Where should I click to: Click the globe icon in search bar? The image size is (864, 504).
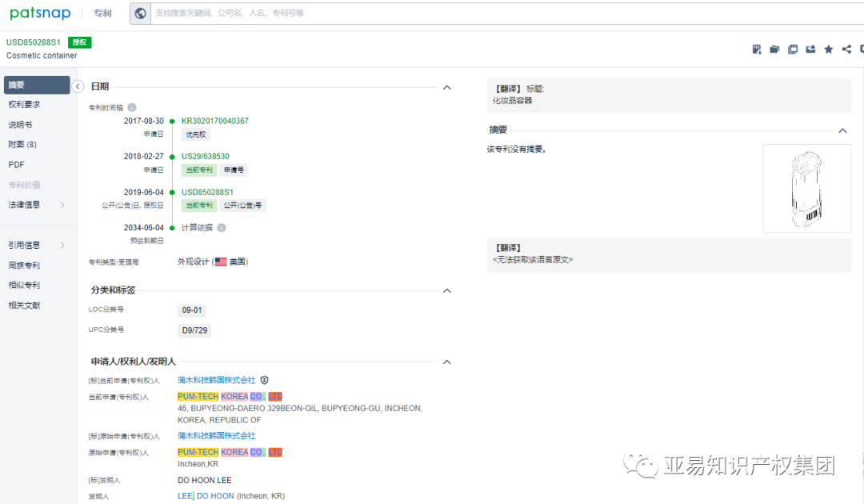(x=141, y=14)
